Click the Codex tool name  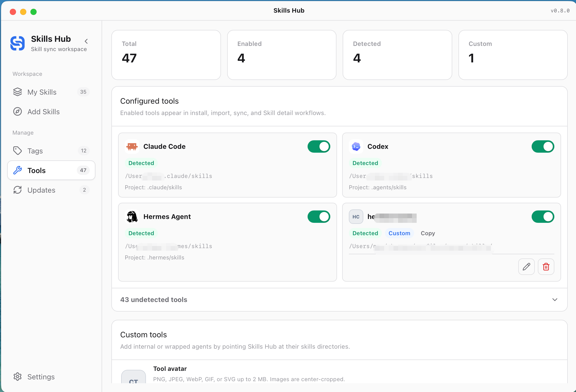(x=378, y=146)
